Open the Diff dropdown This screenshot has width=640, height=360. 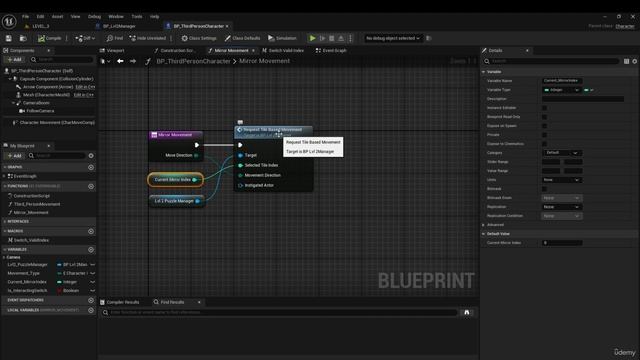pos(85,38)
